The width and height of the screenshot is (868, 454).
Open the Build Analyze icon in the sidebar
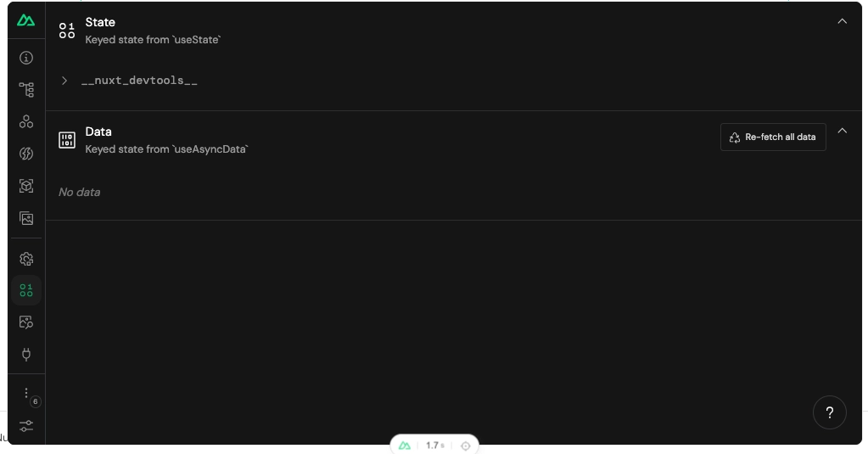(x=26, y=322)
